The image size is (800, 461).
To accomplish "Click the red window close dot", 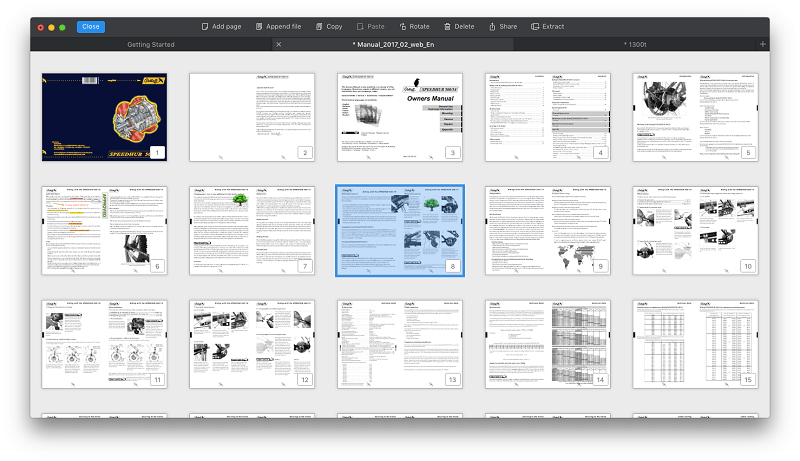I will [41, 27].
